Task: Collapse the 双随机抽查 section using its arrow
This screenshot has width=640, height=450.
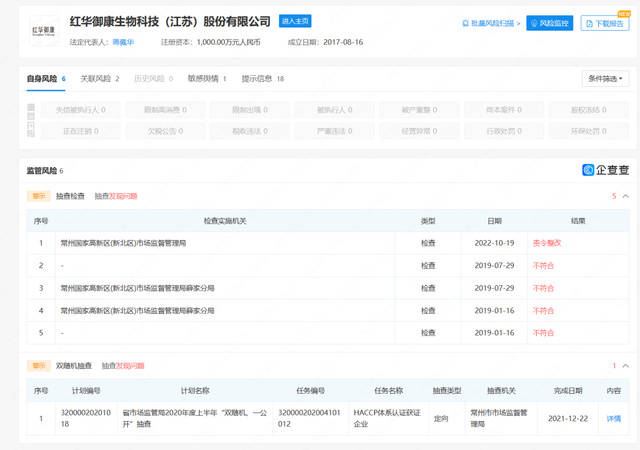Action: coord(625,366)
